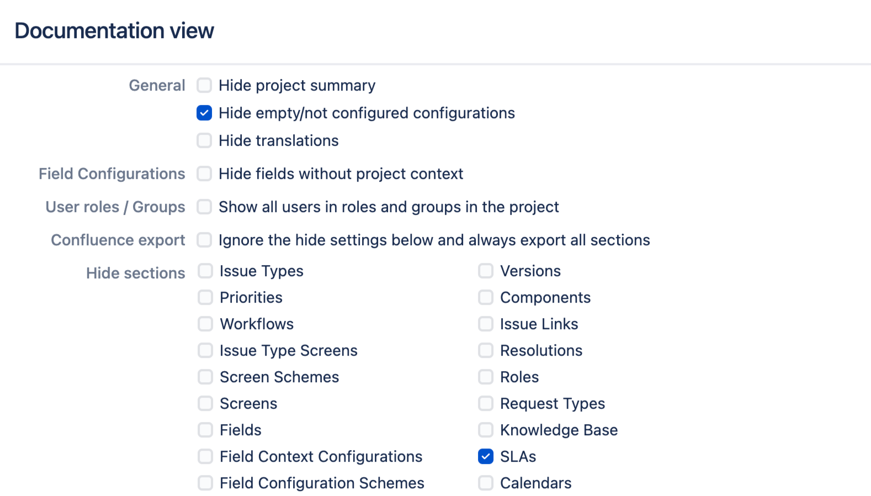This screenshot has width=871, height=496.
Task: Tick the Request Types checkbox
Action: (x=485, y=403)
